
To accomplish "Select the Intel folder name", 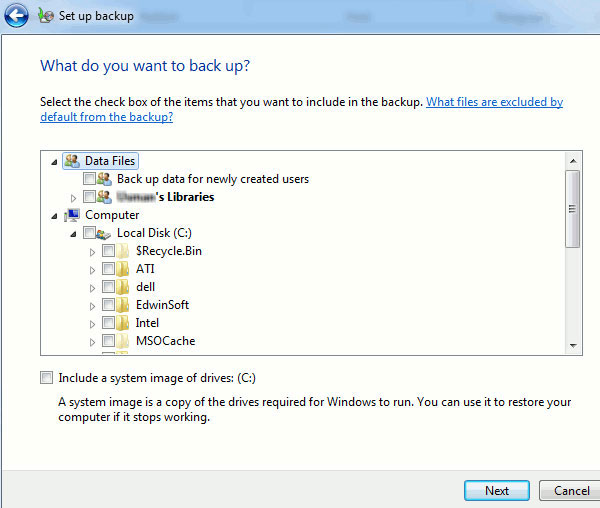I will coord(147,323).
